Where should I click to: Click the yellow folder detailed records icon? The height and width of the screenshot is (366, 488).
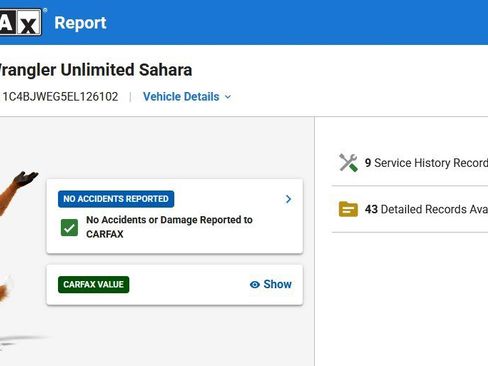pos(348,209)
